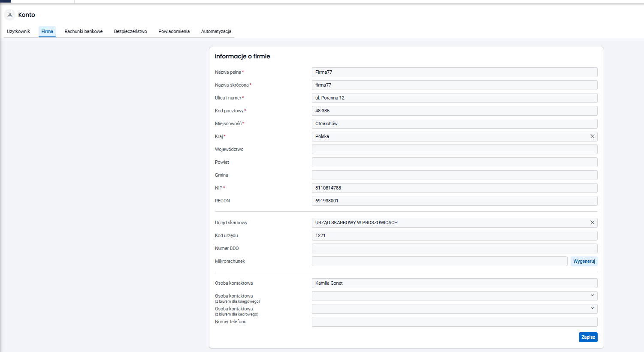The image size is (644, 352).
Task: Switch to the Użytkownik tab
Action: tap(18, 31)
